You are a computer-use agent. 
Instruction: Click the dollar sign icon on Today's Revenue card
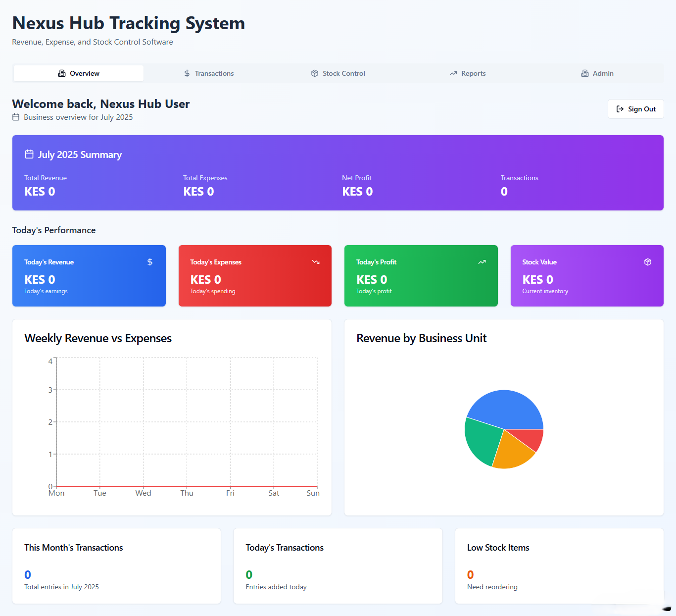click(x=149, y=262)
